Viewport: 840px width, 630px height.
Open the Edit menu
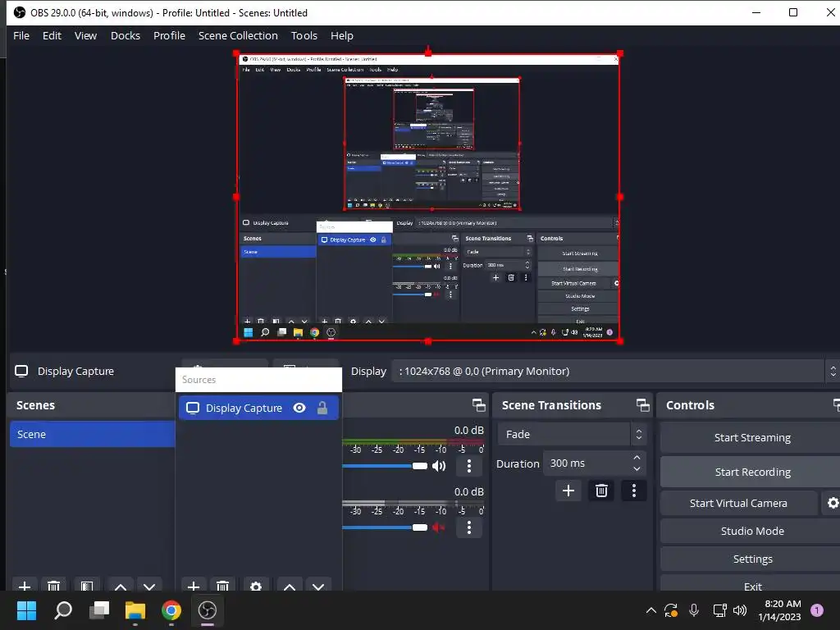pyautogui.click(x=52, y=36)
